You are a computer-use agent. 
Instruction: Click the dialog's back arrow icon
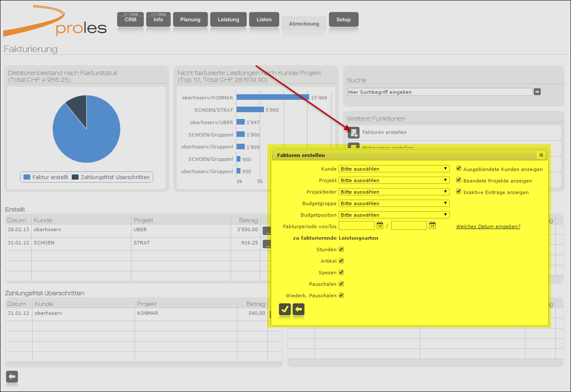[299, 309]
